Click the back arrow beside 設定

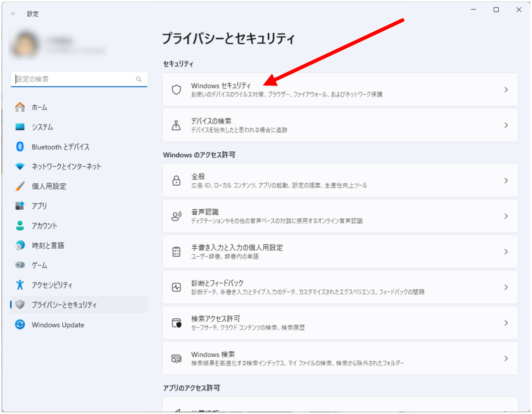[14, 14]
